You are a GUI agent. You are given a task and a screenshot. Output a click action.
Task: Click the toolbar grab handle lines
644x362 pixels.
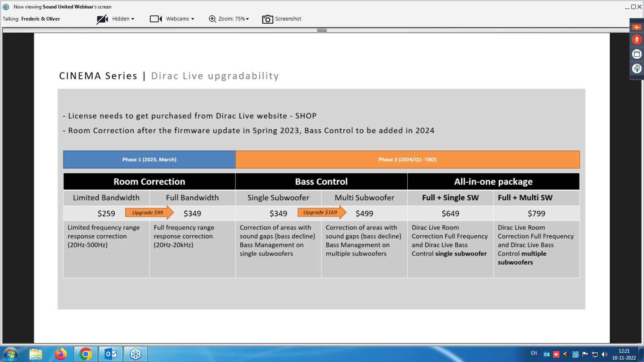pos(322,30)
